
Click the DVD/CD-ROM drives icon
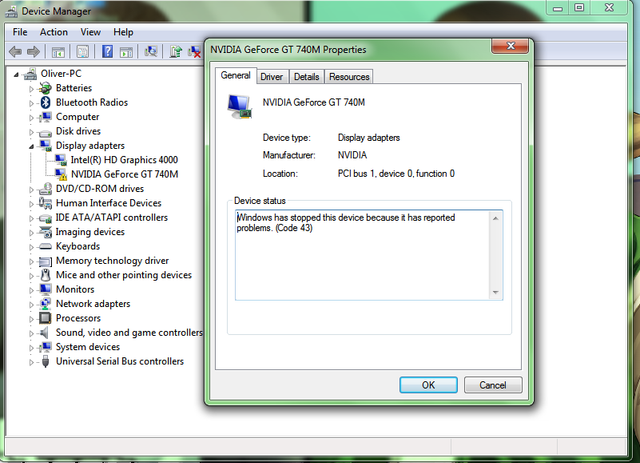point(45,189)
